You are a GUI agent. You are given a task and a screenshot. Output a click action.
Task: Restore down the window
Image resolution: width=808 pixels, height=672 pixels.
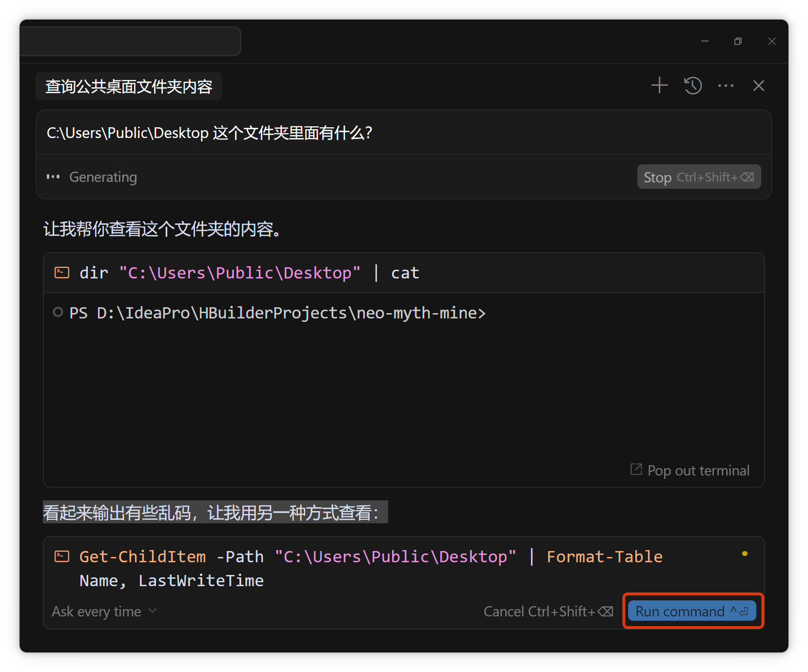point(738,41)
